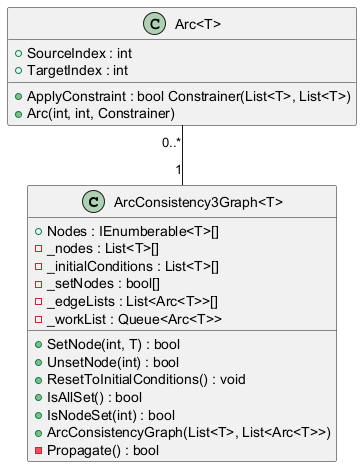Click the association line between the classes
Screen dimensions: 362x467
(x=182, y=155)
